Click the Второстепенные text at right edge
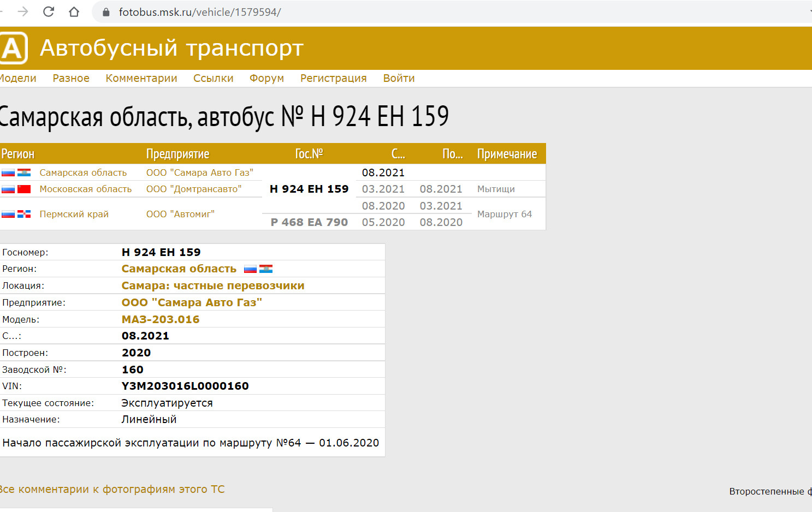812x512 pixels. pos(770,491)
